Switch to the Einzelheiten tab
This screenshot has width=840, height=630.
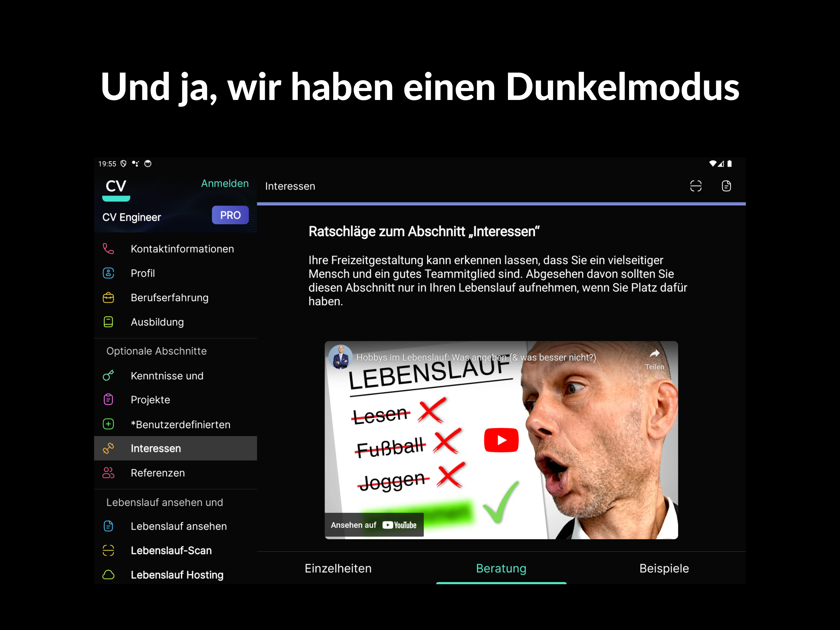338,568
